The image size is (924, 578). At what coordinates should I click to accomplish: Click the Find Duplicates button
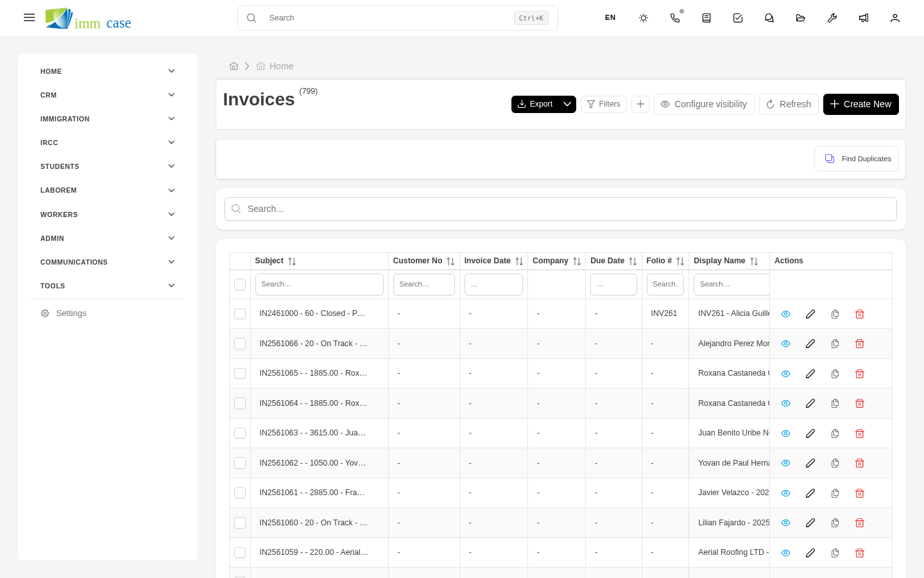click(x=857, y=159)
